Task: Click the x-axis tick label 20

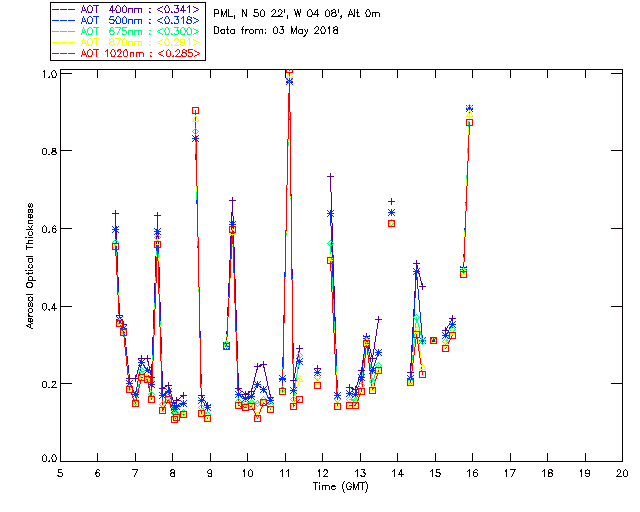Action: pos(622,475)
